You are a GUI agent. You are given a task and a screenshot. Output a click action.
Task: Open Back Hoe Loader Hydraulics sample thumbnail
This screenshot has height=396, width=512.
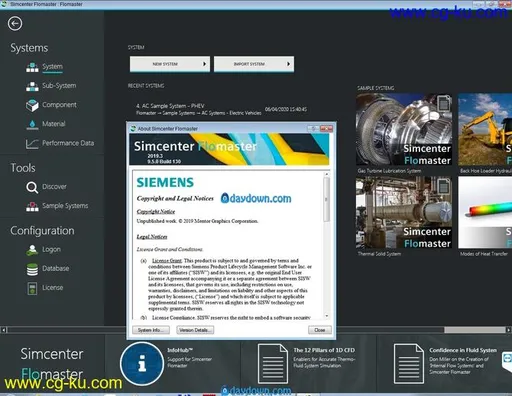485,130
